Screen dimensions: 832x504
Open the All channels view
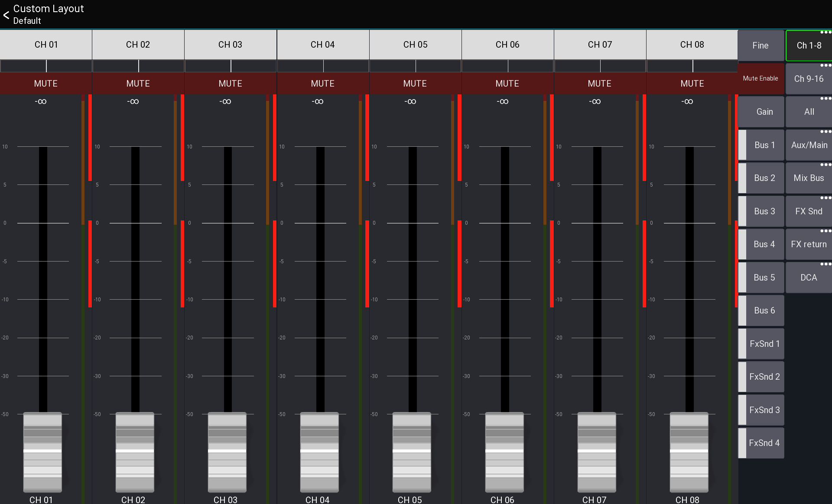808,111
